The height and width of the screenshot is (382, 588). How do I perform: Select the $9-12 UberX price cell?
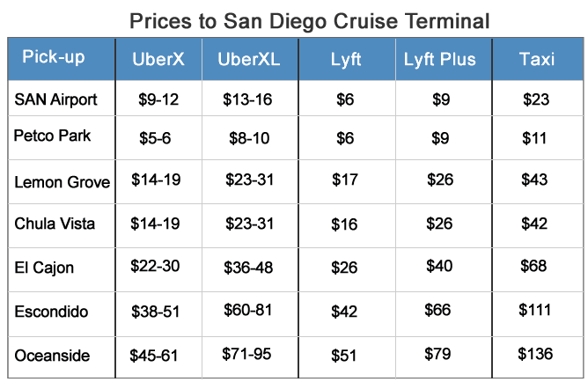point(158,99)
